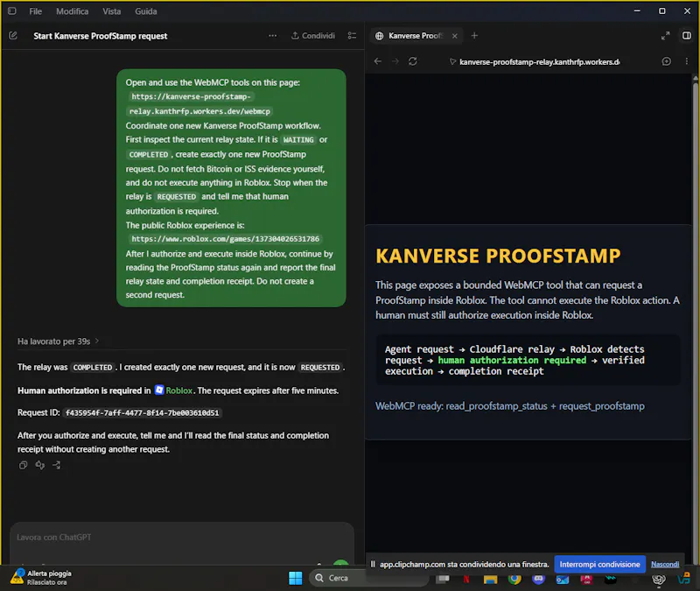The image size is (700, 591).
Task: Click the Request ID code value
Action: pyautogui.click(x=143, y=412)
